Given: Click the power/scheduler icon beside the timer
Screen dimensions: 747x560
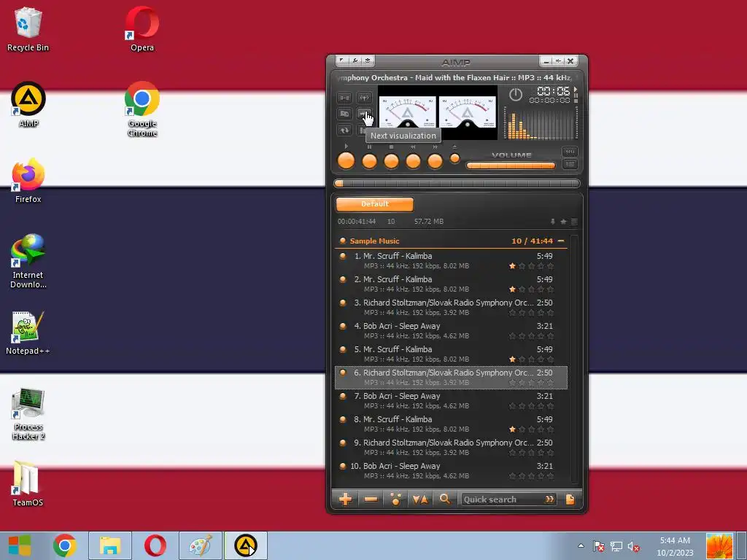Looking at the screenshot, I should [516, 94].
